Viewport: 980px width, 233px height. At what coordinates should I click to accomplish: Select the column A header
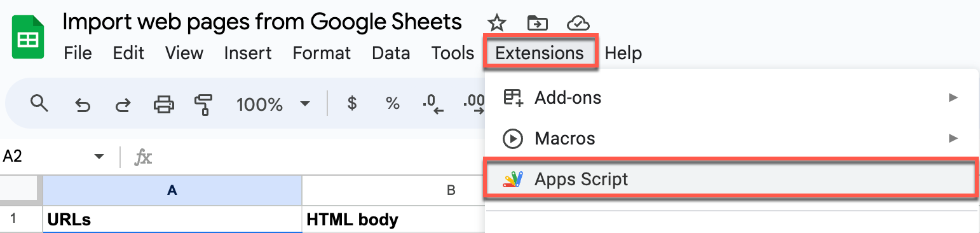pyautogui.click(x=172, y=190)
